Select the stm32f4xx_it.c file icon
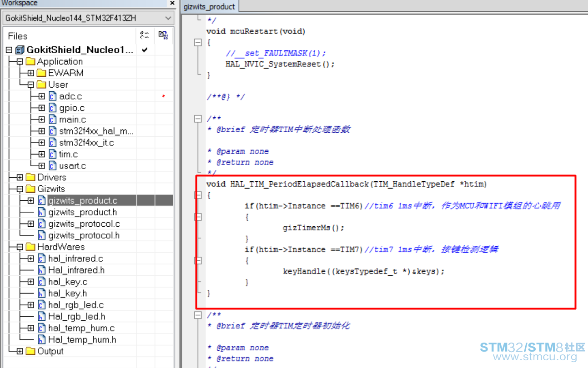 tap(53, 143)
